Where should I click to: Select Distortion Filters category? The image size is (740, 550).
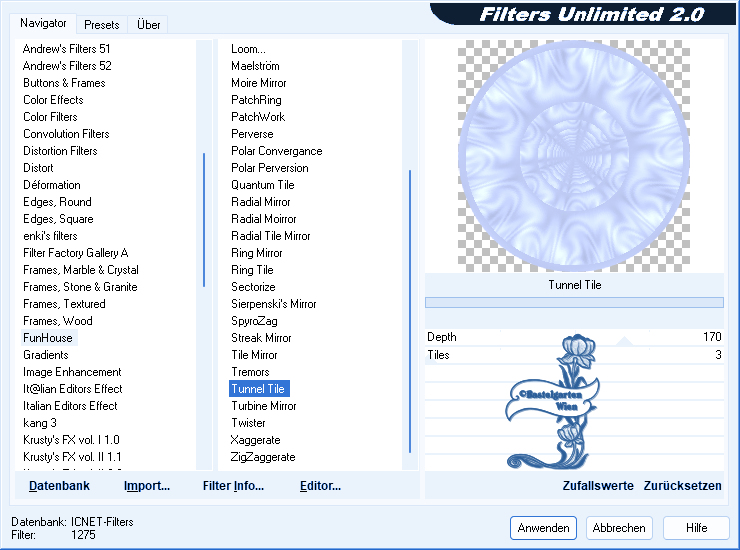(60, 151)
